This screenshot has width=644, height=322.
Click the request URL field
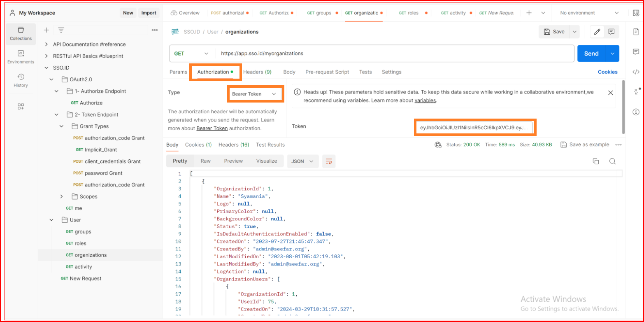395,54
